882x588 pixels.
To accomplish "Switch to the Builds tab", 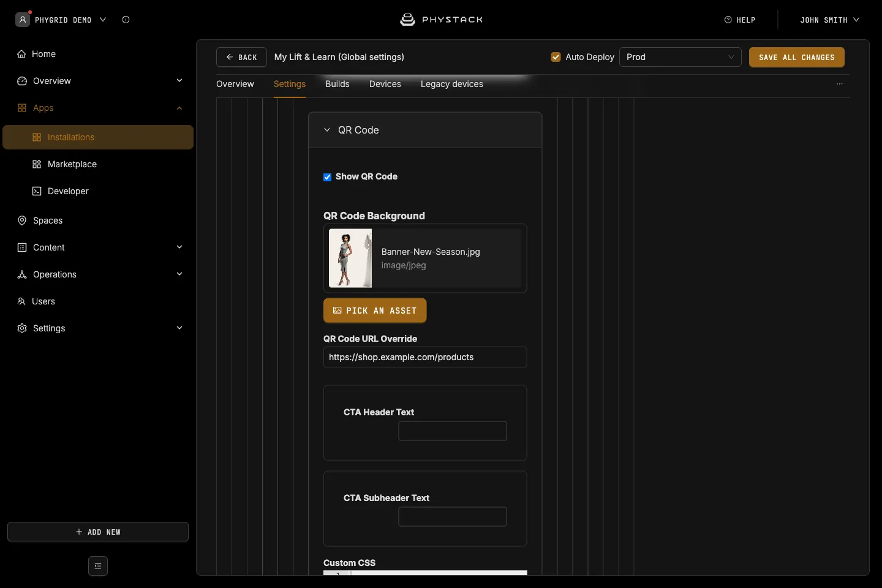I will [337, 84].
